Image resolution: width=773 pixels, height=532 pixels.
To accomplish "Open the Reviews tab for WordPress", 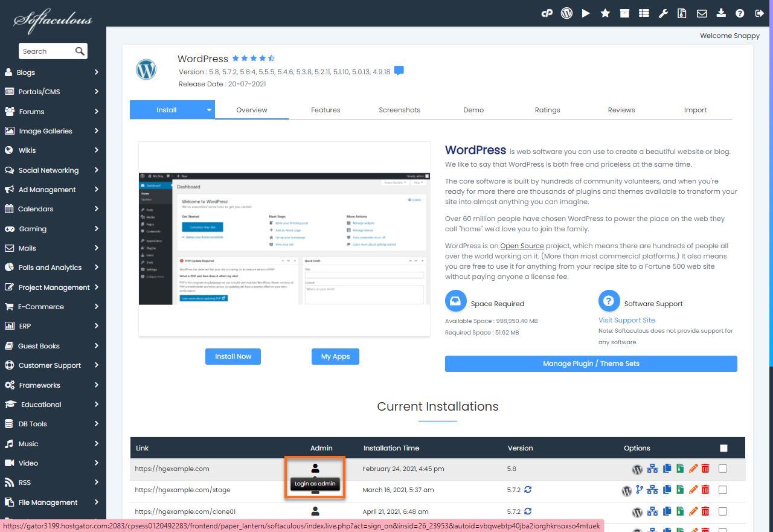I will point(621,109).
